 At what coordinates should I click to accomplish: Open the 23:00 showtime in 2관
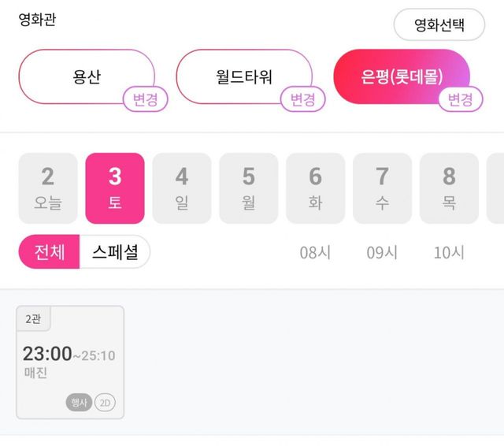point(70,362)
